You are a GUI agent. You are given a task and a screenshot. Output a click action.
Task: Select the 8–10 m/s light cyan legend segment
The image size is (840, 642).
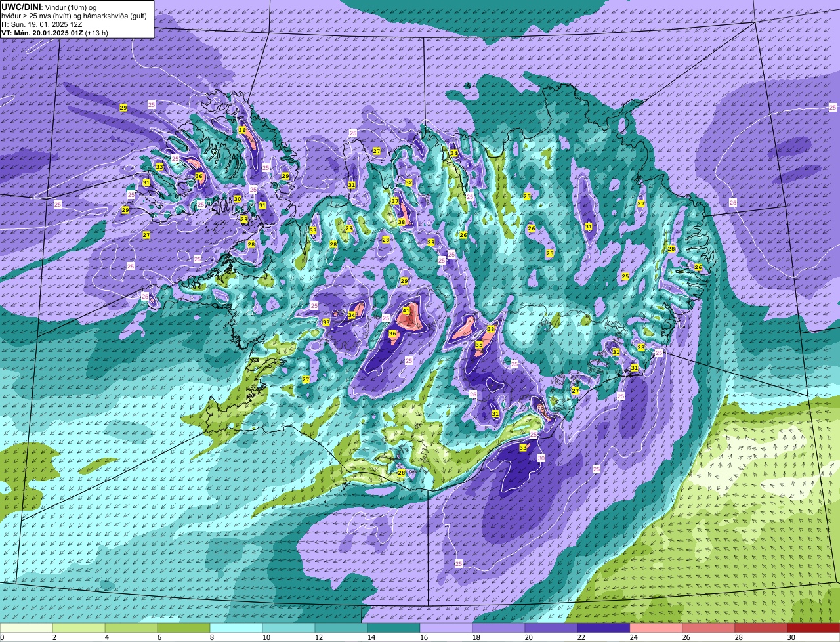(236, 628)
